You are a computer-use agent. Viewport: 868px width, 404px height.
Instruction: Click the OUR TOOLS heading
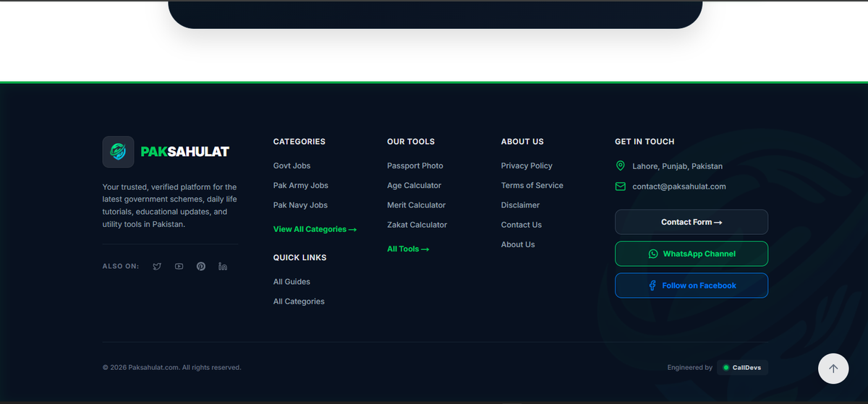pyautogui.click(x=411, y=142)
